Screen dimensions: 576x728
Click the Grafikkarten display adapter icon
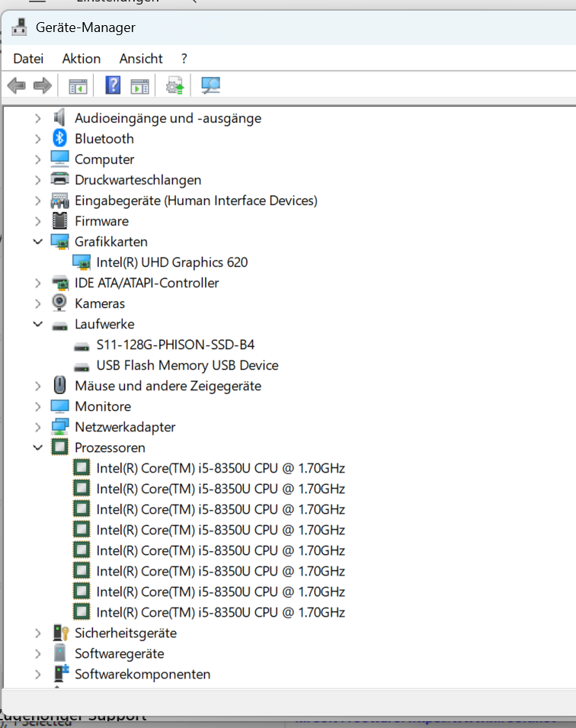click(59, 242)
